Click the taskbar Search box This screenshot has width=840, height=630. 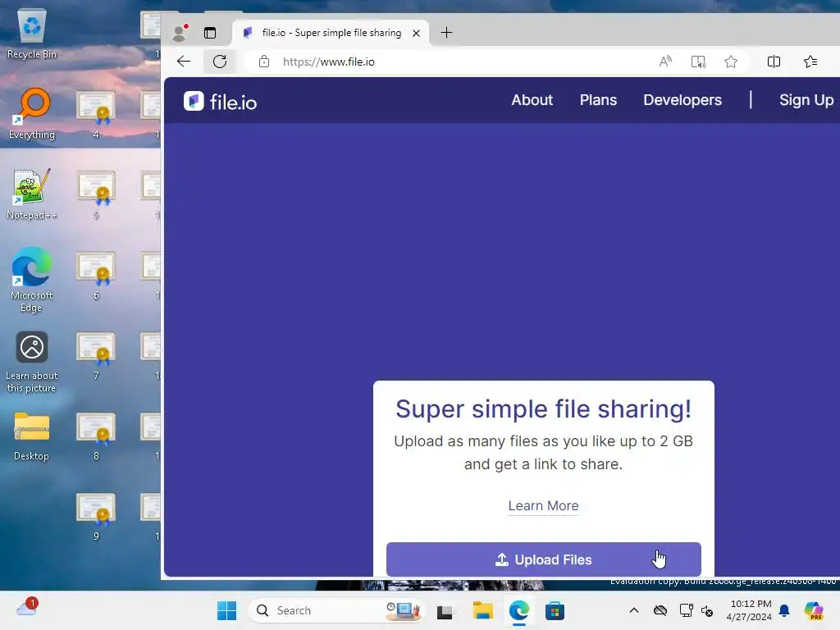coord(336,610)
